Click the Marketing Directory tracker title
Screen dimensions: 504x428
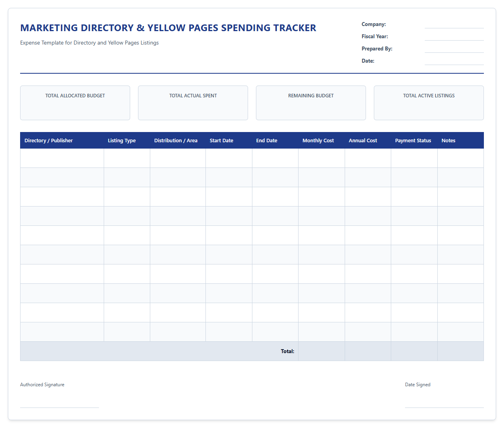168,28
